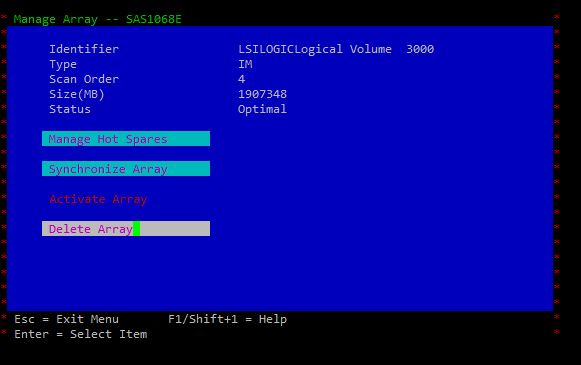The height and width of the screenshot is (365, 581).
Task: Click the Status field label
Action: click(x=70, y=109)
